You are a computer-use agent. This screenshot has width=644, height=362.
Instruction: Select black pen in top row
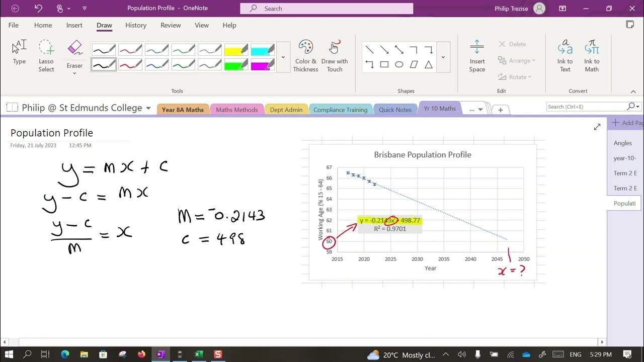click(x=104, y=50)
